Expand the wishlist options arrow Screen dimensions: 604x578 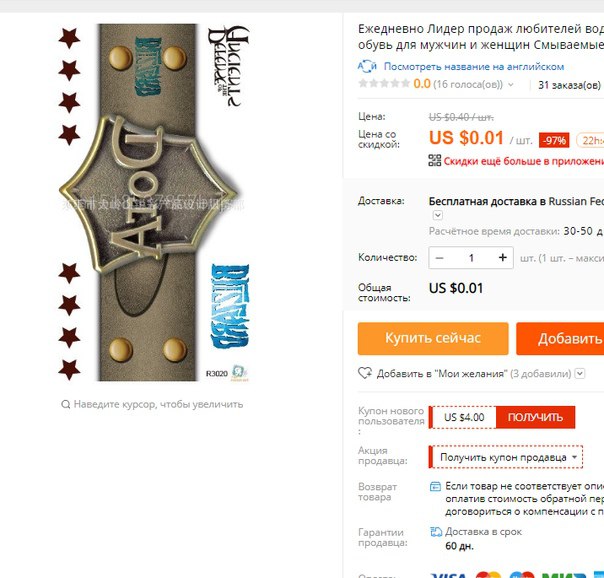pyautogui.click(x=581, y=373)
